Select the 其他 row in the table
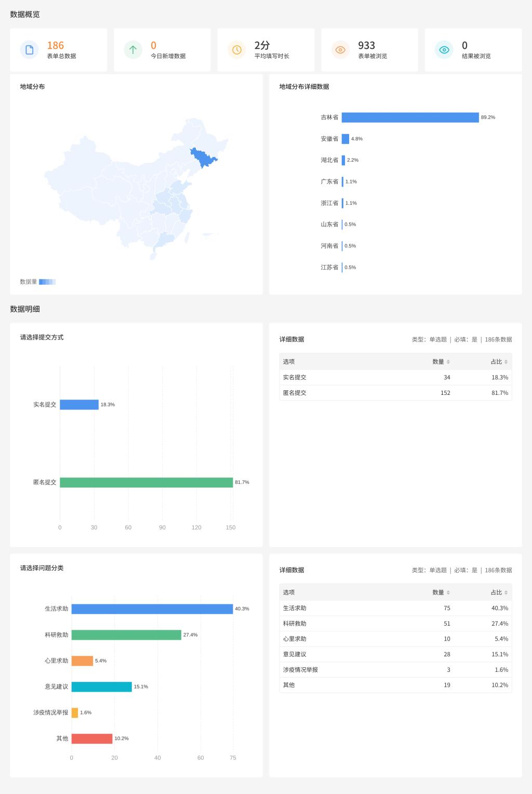Screen dimensions: 532x794 coord(395,685)
